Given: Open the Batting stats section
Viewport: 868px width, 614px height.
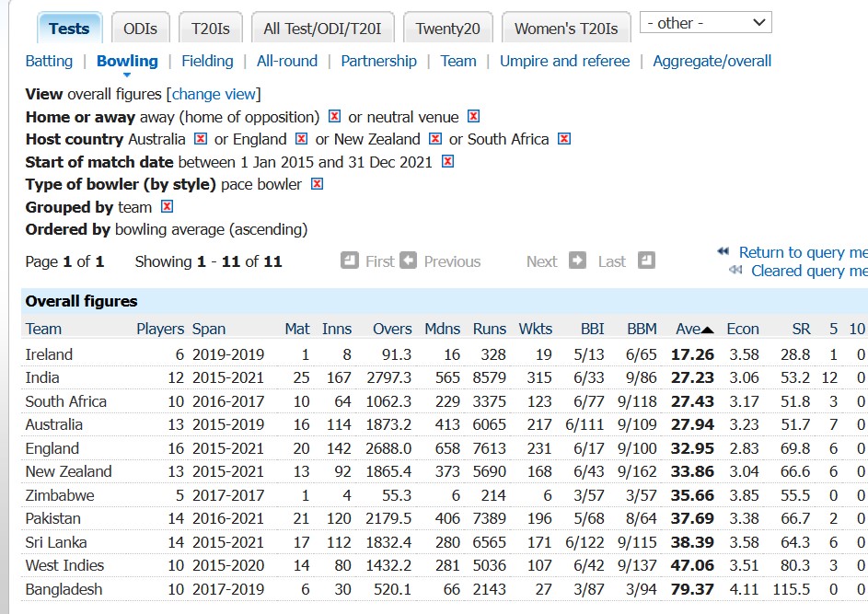Looking at the screenshot, I should click(49, 62).
